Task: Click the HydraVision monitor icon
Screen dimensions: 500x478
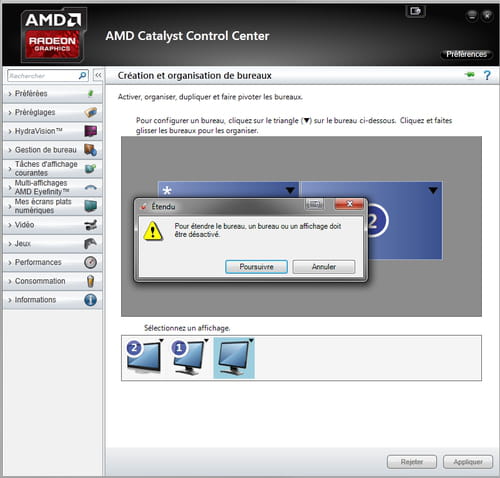Action: (x=91, y=131)
